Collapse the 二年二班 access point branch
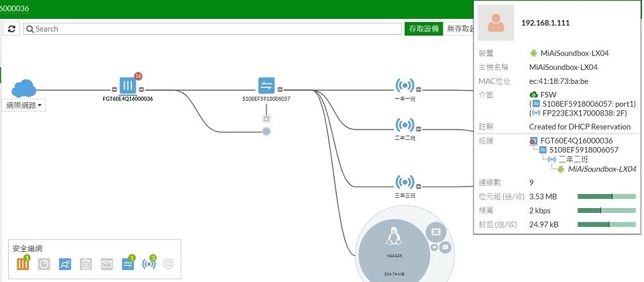644x282 pixels. [418, 127]
